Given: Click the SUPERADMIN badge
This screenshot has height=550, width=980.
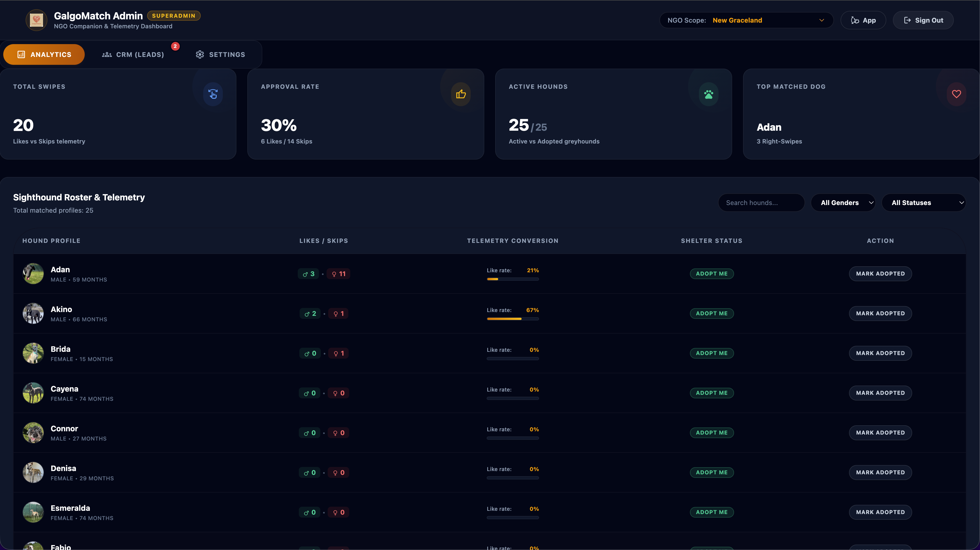Looking at the screenshot, I should pyautogui.click(x=174, y=16).
